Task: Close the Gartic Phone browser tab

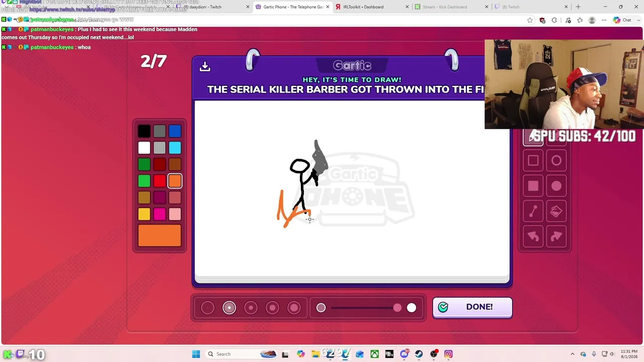Action: tap(328, 7)
